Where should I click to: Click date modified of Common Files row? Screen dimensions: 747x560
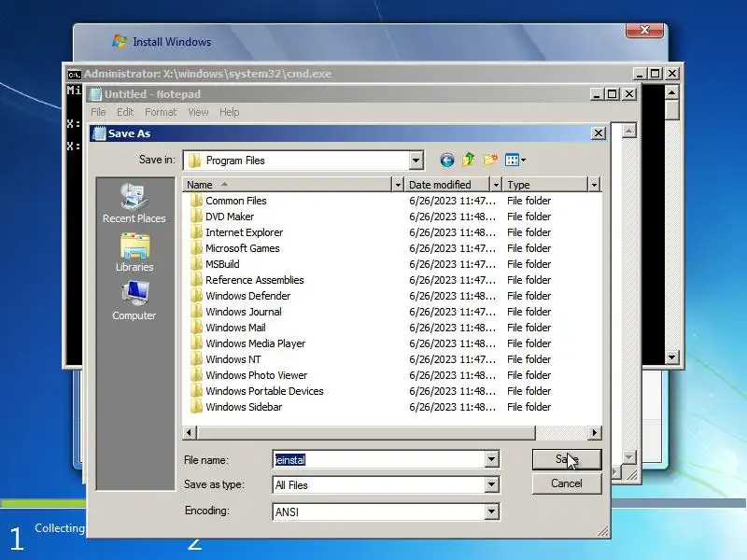452,201
